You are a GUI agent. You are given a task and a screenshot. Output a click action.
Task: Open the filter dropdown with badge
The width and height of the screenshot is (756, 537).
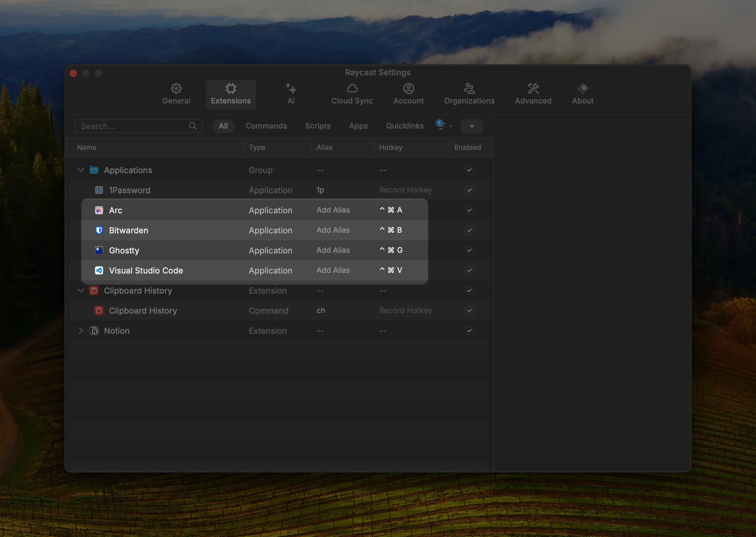pos(444,126)
